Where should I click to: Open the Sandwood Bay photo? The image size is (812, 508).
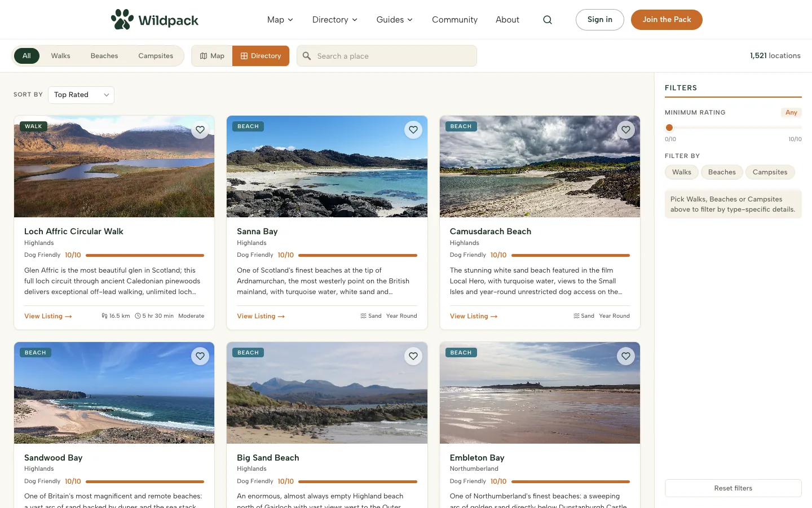(x=114, y=393)
